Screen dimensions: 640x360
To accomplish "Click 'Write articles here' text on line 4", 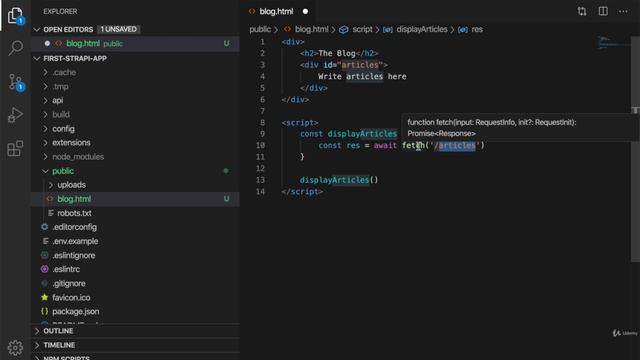I will (362, 77).
